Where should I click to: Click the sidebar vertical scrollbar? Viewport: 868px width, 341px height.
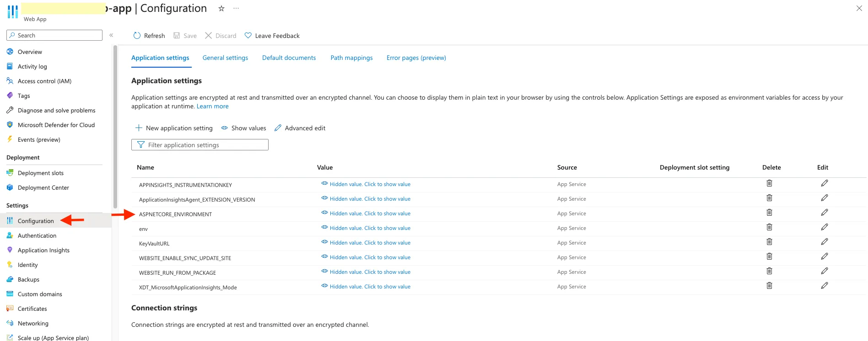pyautogui.click(x=115, y=127)
